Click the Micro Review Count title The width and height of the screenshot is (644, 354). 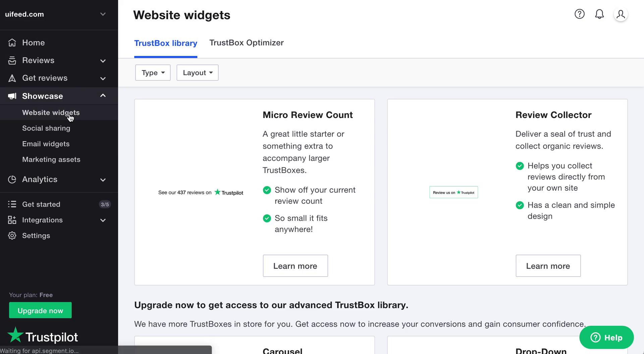coord(308,115)
